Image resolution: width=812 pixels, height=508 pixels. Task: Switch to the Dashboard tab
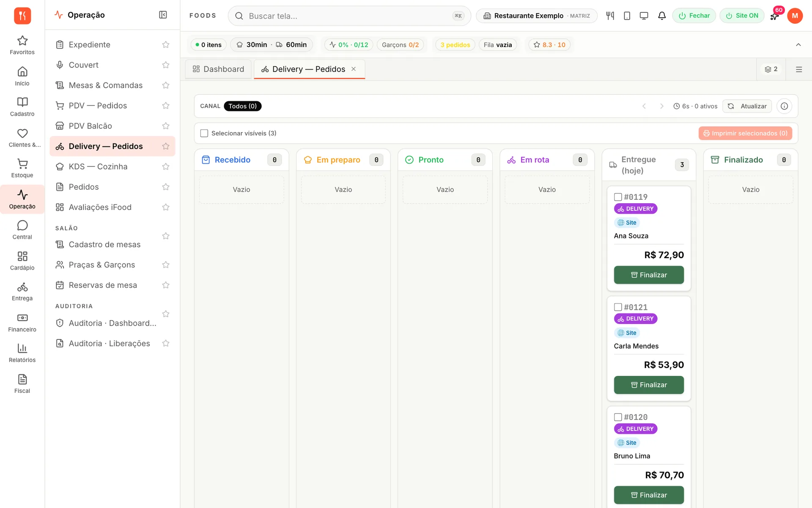(x=218, y=69)
